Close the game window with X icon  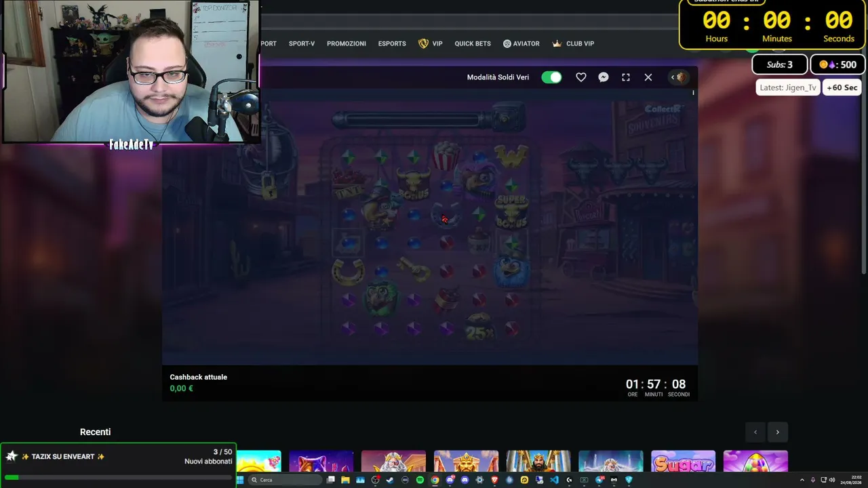648,77
